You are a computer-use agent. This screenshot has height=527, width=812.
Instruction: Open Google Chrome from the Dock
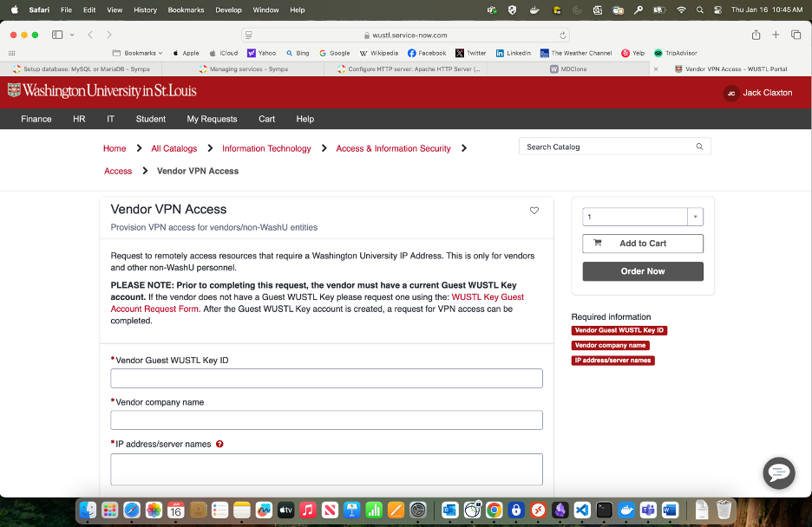[494, 511]
